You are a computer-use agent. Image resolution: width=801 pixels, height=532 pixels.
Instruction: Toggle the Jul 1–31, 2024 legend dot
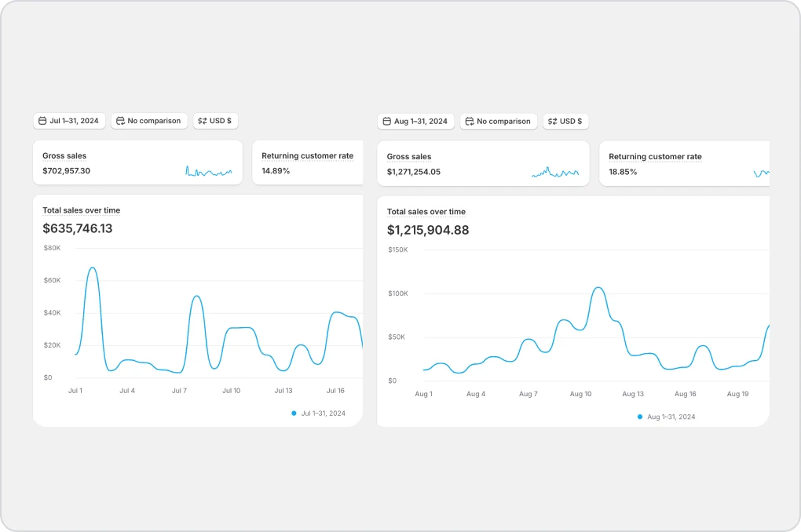click(294, 413)
